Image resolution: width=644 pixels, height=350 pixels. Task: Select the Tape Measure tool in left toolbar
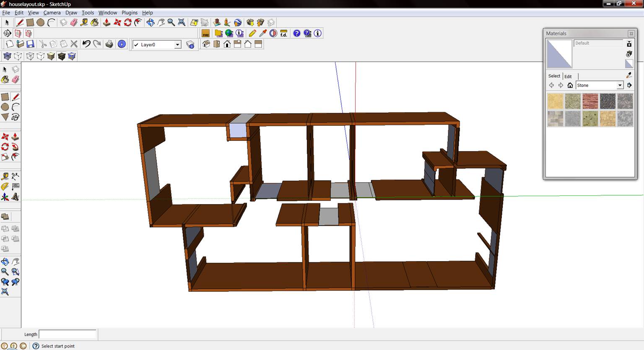point(5,176)
